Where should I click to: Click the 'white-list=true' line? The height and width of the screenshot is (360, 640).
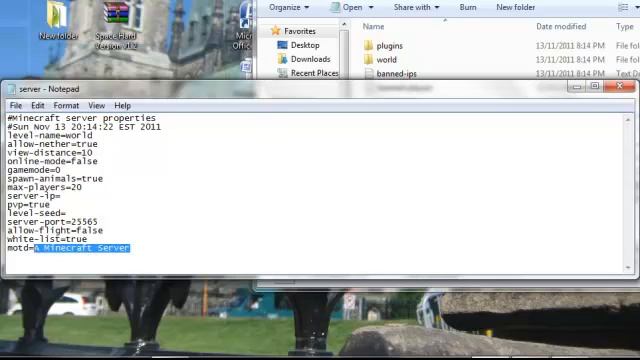47,239
